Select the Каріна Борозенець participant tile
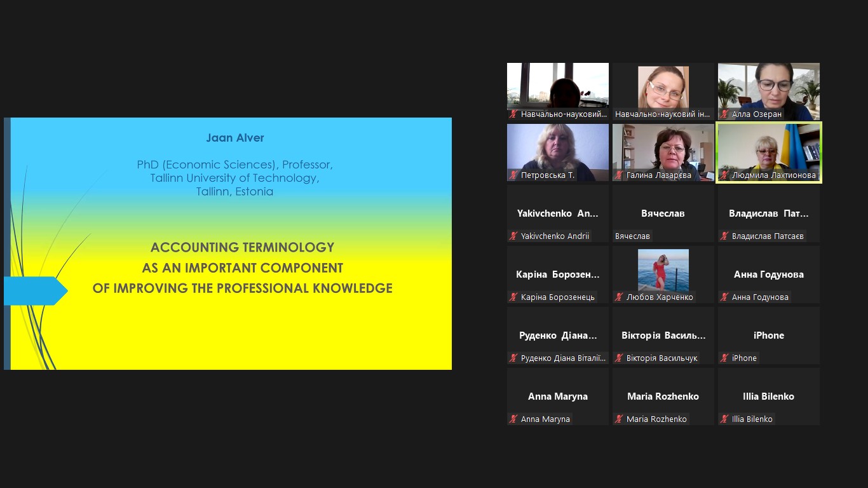 click(557, 274)
